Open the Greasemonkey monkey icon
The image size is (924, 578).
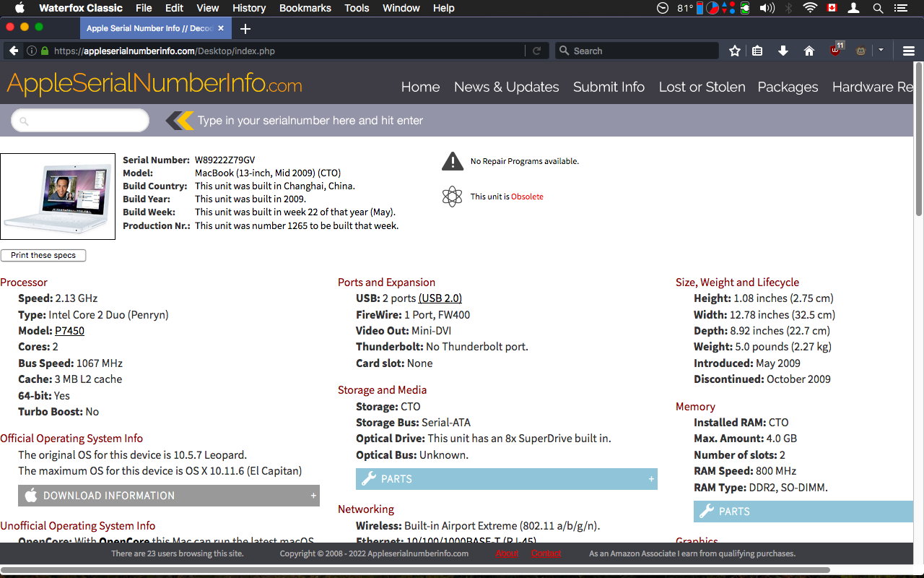pyautogui.click(x=860, y=51)
